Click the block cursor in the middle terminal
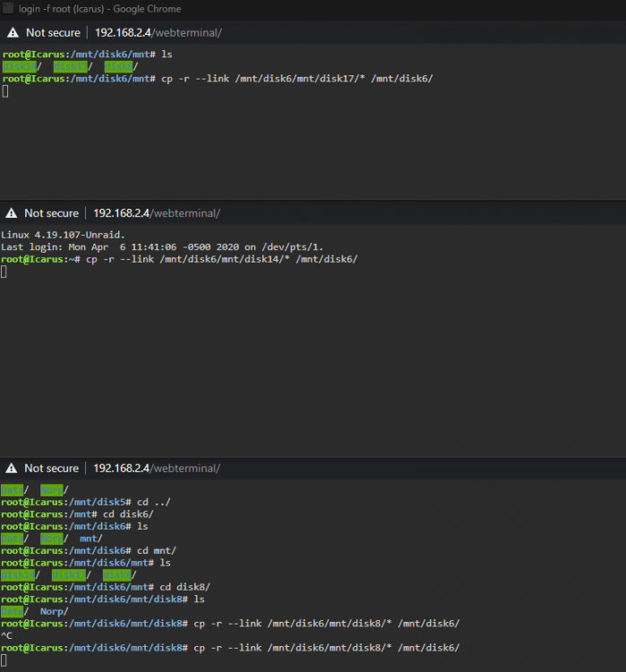The height and width of the screenshot is (672, 626). pos(4,271)
